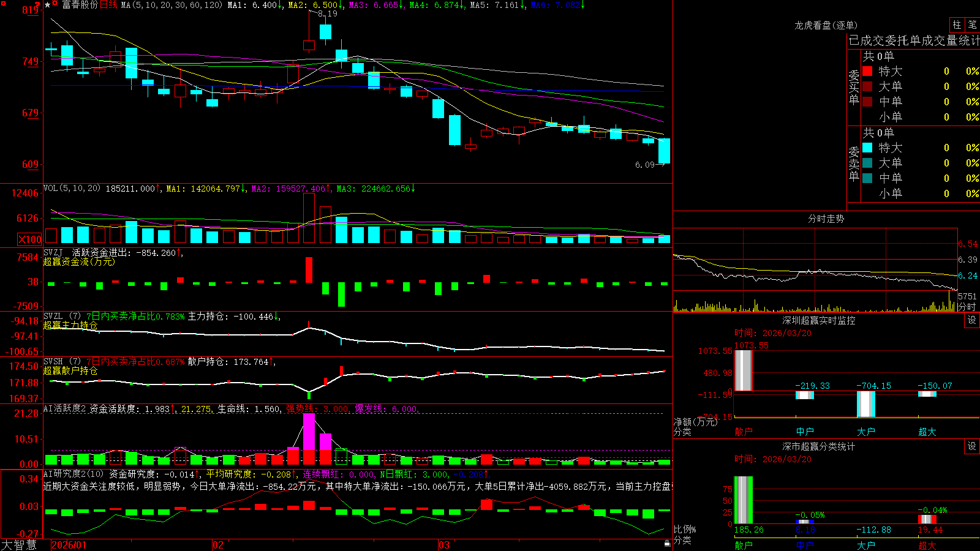This screenshot has height=551, width=980.
Task: Click the VOL(5,10,20) indicator label
Action: point(72,188)
